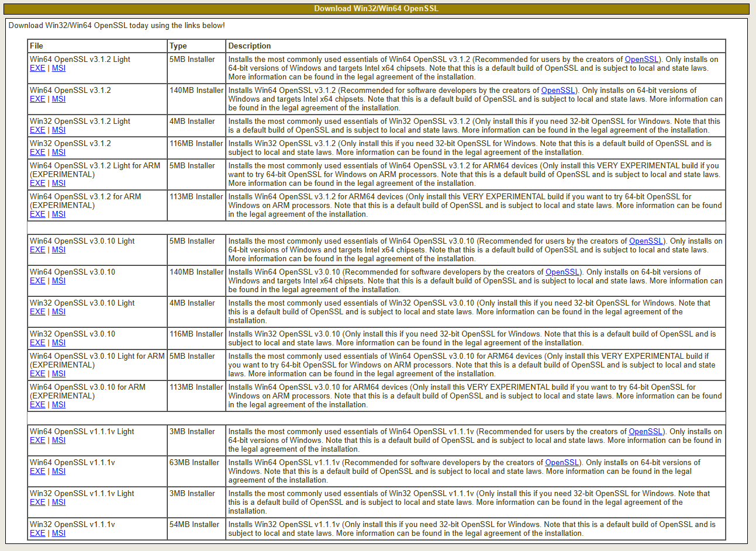Open EXE for v3.1.2 Light for ARM
The image size is (756, 551).
[37, 183]
